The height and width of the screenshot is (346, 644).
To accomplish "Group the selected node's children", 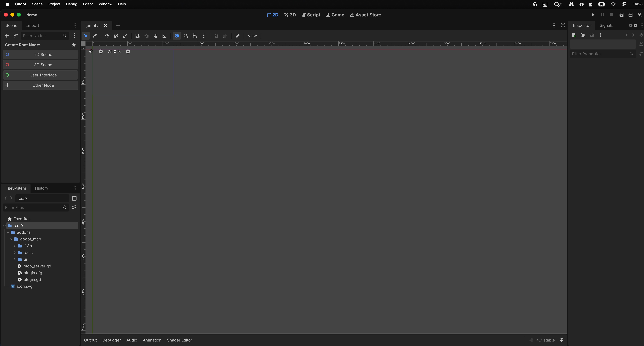I will (225, 36).
